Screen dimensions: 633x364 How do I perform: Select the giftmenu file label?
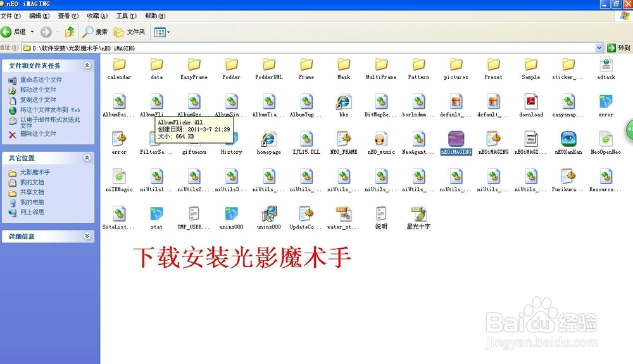pos(194,152)
